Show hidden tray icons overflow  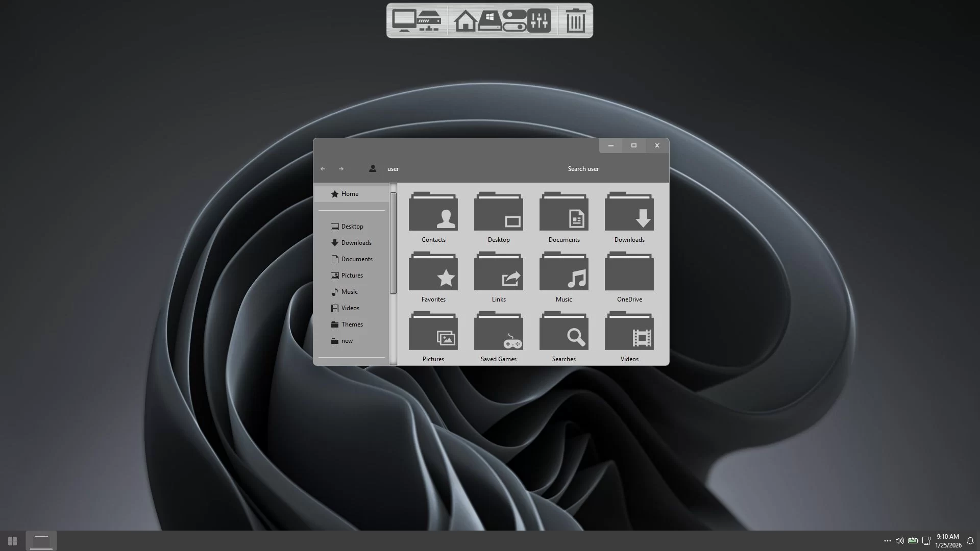click(887, 541)
